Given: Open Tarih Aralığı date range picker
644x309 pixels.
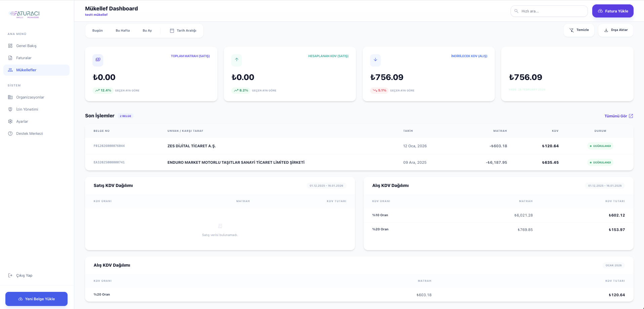Looking at the screenshot, I should coord(183,31).
